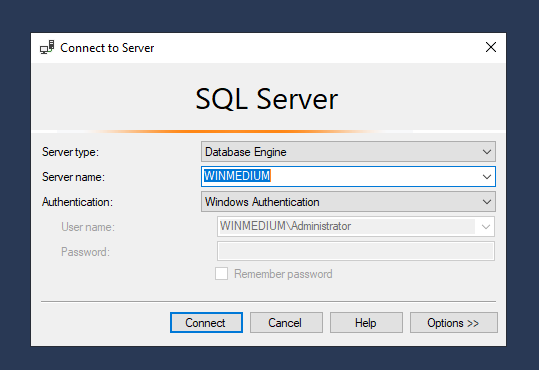The image size is (539, 370).
Task: Click the User name dropdown arrow
Action: [485, 227]
